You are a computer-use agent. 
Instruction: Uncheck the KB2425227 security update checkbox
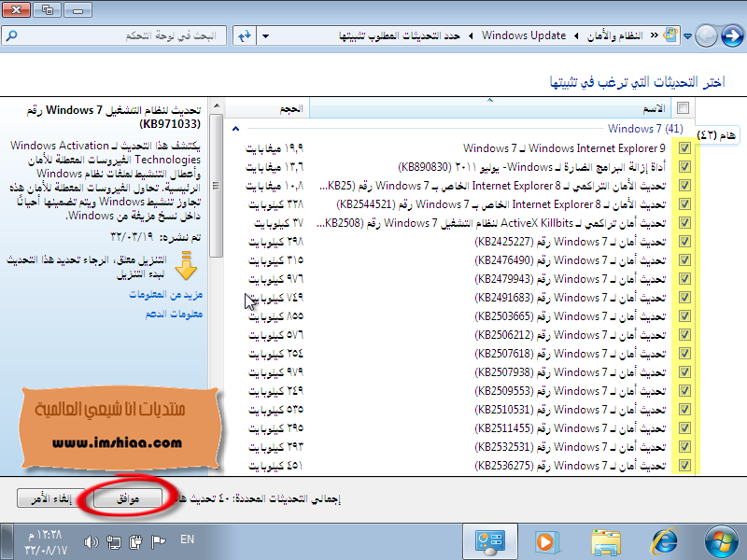[x=684, y=242]
